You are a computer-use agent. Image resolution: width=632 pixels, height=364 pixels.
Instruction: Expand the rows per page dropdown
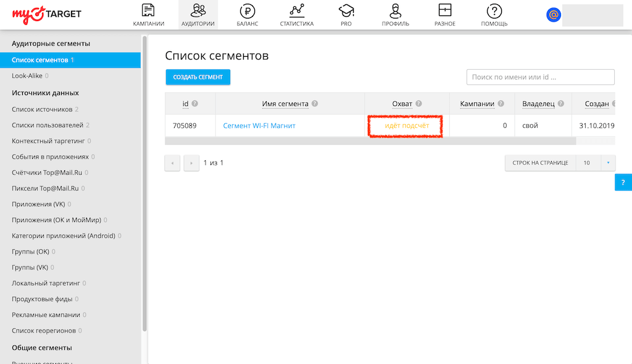click(607, 163)
